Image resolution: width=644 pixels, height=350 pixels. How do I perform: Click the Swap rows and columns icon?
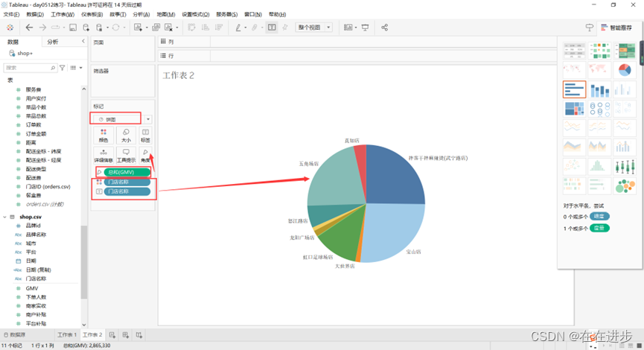coord(192,28)
